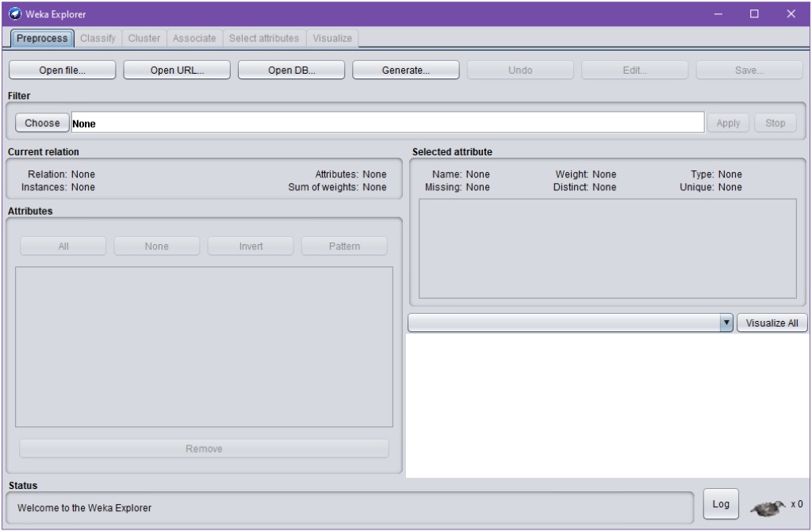
Task: Edit the current dataset
Action: pyautogui.click(x=634, y=70)
